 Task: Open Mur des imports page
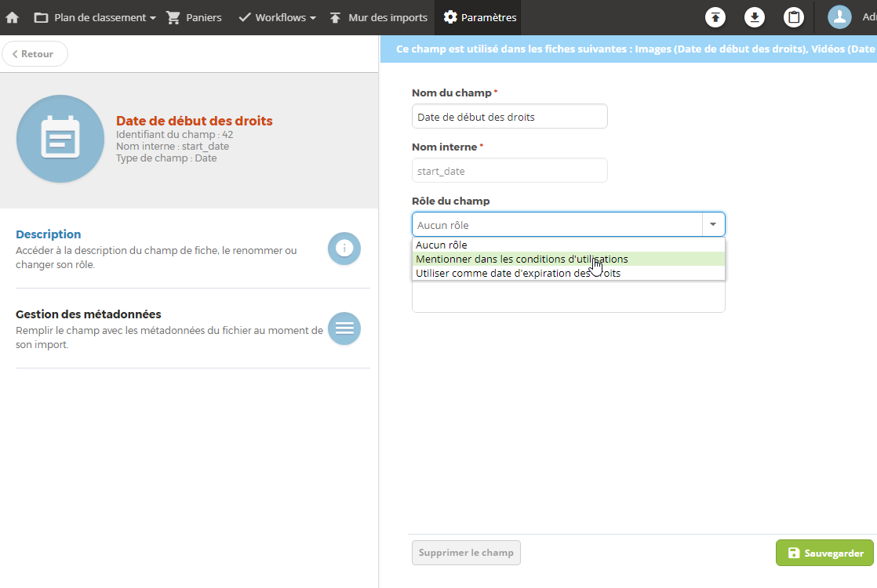tap(378, 17)
